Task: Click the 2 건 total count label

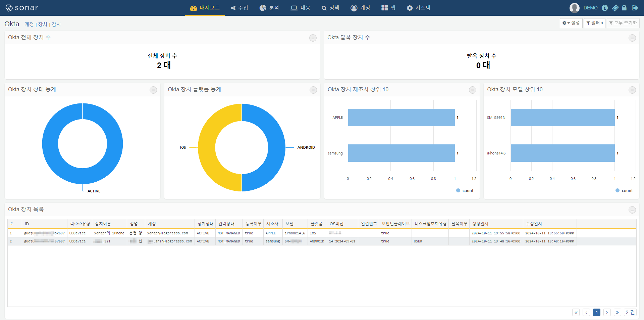Action: pyautogui.click(x=630, y=313)
